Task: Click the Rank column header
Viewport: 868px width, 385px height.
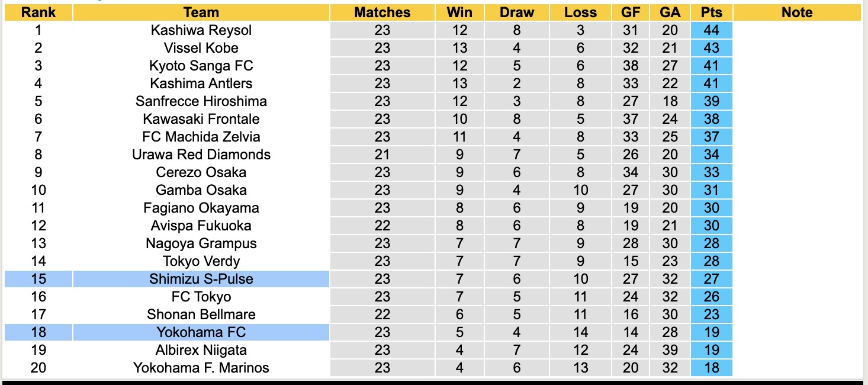Action: (38, 12)
